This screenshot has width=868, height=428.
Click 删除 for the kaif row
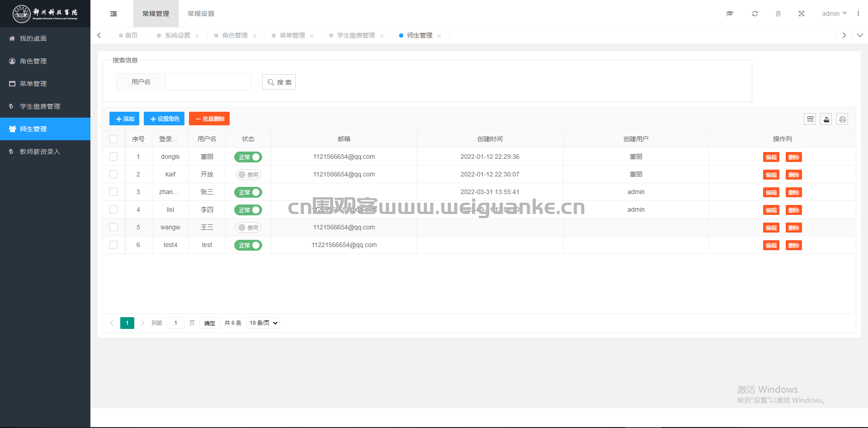794,175
